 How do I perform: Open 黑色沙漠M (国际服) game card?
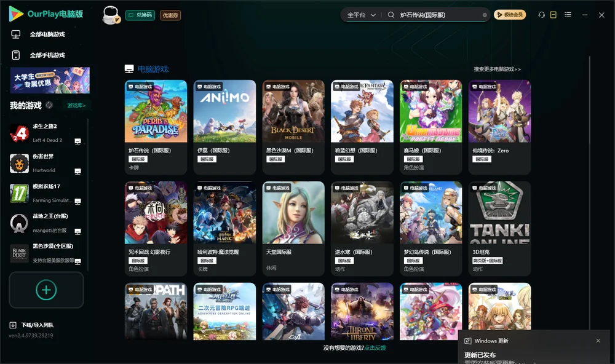(x=293, y=127)
